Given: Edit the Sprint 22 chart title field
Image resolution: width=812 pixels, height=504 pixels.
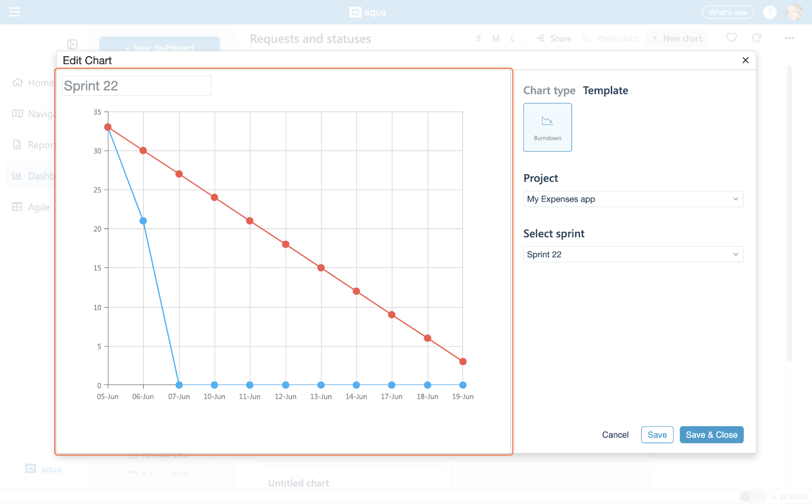Looking at the screenshot, I should 137,86.
